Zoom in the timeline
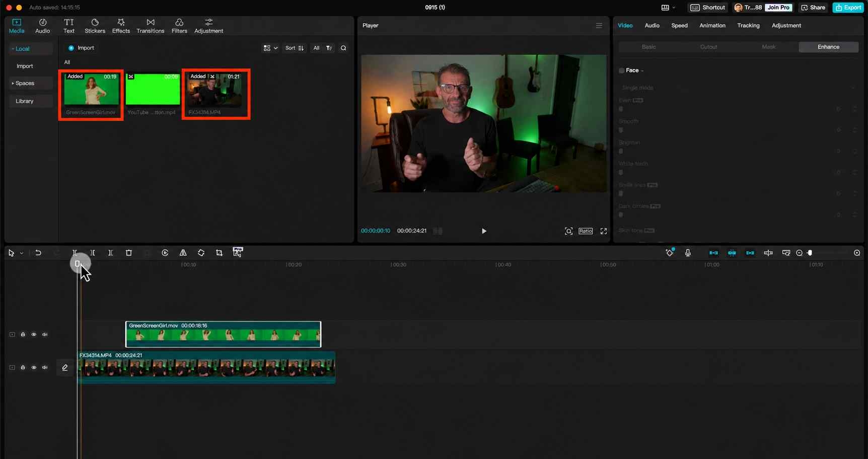 [x=857, y=253]
